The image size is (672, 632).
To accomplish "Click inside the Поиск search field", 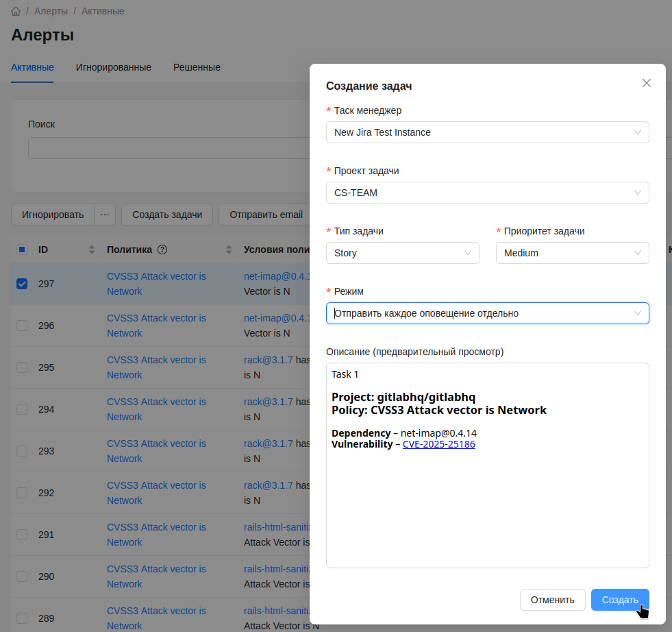I will [169, 148].
